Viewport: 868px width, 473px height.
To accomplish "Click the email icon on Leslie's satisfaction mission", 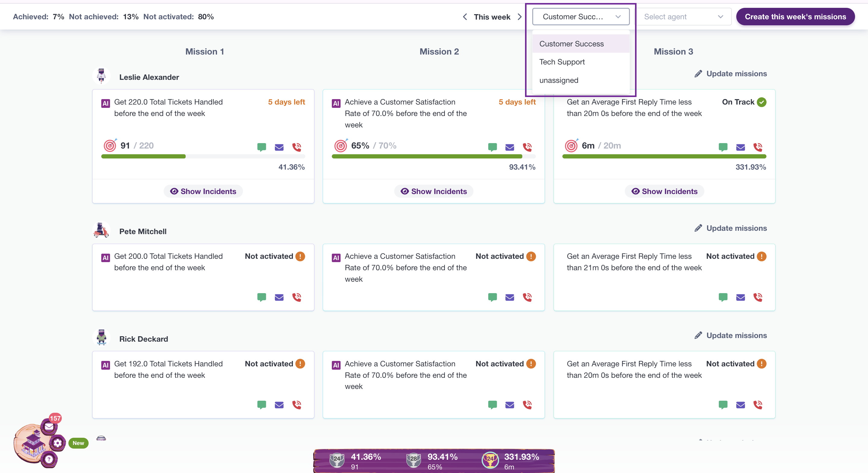I will coord(509,147).
